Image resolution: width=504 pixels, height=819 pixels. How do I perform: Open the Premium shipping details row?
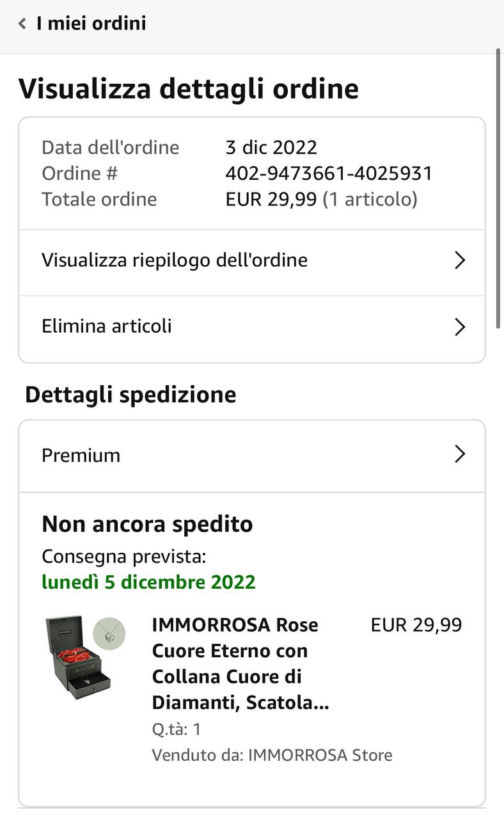(252, 456)
